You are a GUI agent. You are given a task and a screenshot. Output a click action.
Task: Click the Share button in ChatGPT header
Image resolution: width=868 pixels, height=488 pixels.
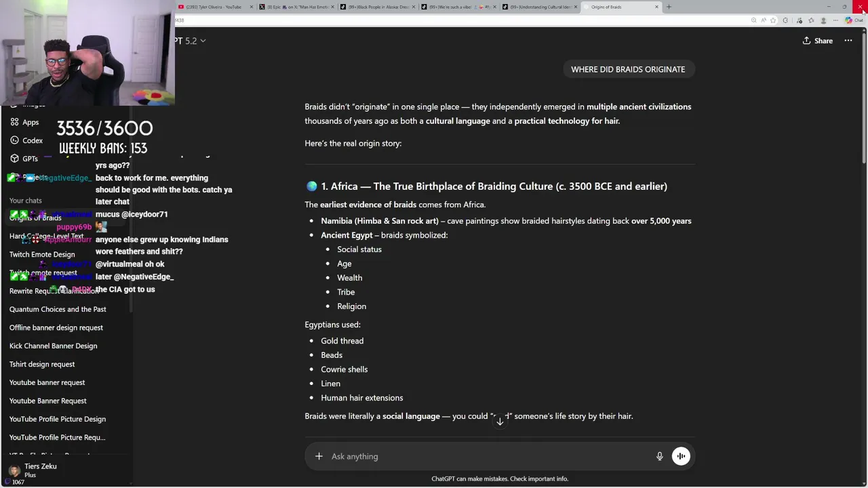tap(817, 41)
